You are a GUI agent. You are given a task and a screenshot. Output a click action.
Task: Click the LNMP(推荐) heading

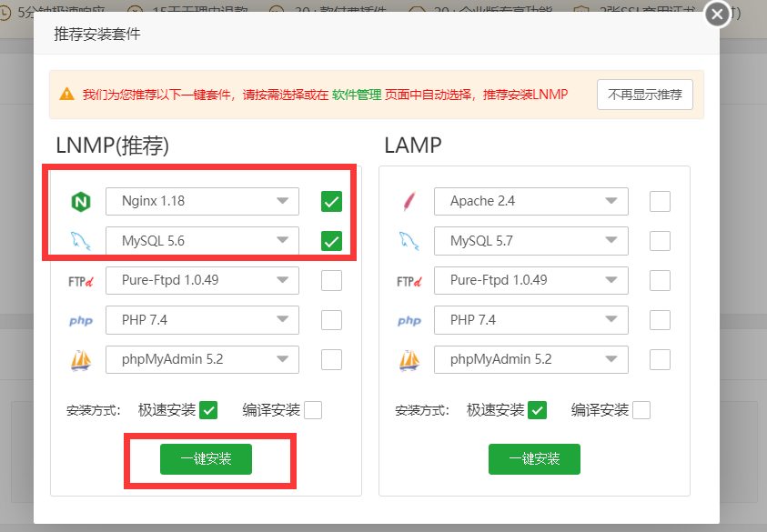coord(113,146)
